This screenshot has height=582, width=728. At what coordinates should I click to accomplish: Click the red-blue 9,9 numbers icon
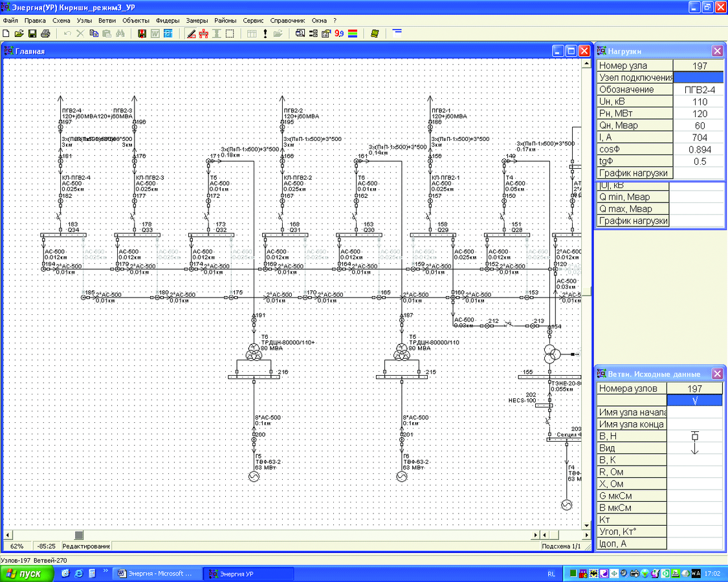(339, 34)
